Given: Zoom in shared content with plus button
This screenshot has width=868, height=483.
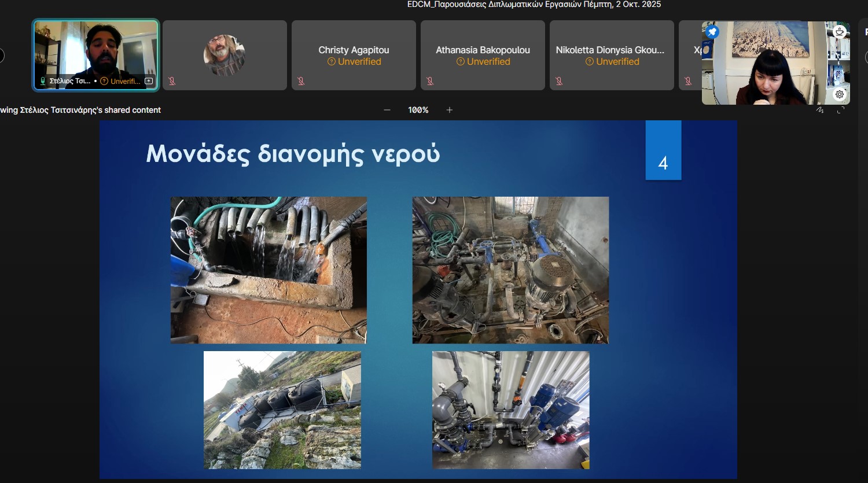Looking at the screenshot, I should click(x=450, y=110).
